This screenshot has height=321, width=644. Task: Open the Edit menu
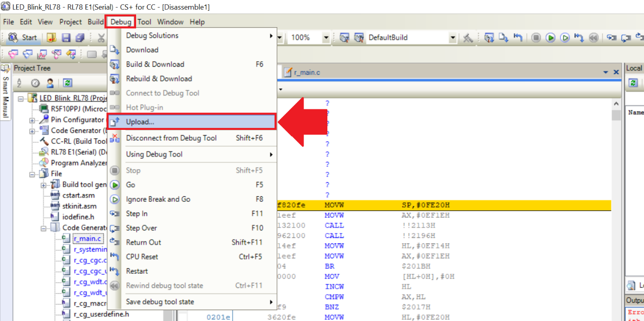coord(26,22)
